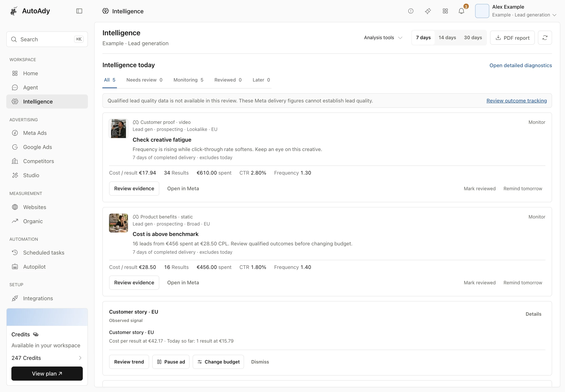Open Competitors page
Image resolution: width=565 pixels, height=392 pixels.
point(47,161)
